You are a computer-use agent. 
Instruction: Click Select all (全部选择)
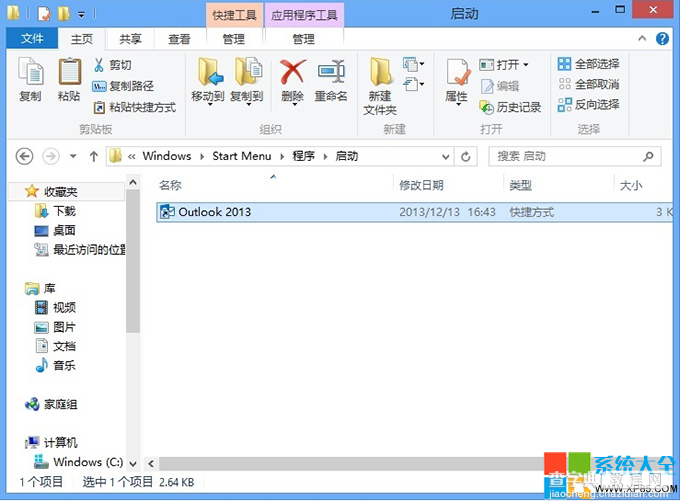pos(588,64)
